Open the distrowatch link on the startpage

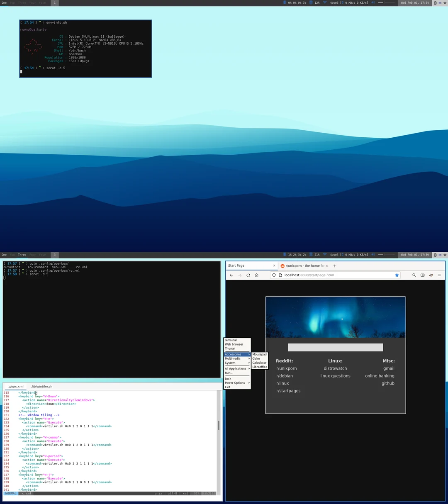tap(335, 368)
